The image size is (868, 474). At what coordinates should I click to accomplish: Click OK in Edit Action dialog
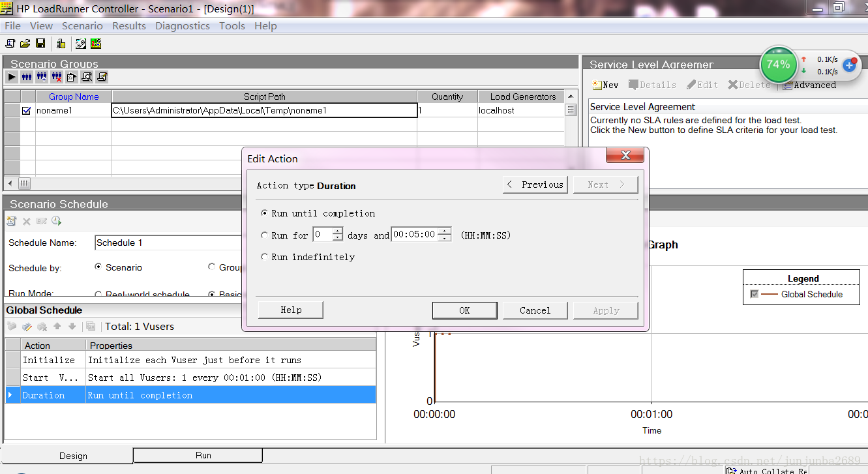coord(464,310)
